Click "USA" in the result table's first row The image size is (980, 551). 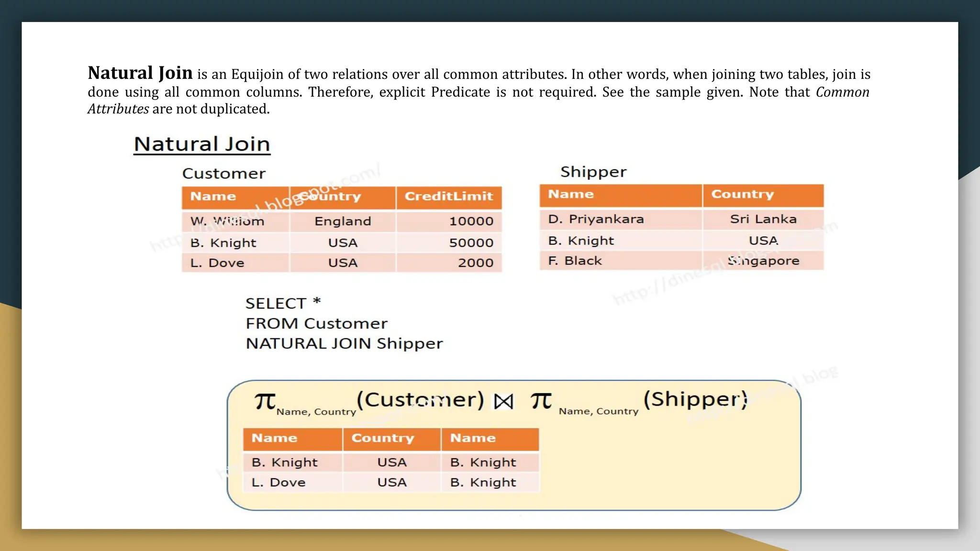point(392,462)
